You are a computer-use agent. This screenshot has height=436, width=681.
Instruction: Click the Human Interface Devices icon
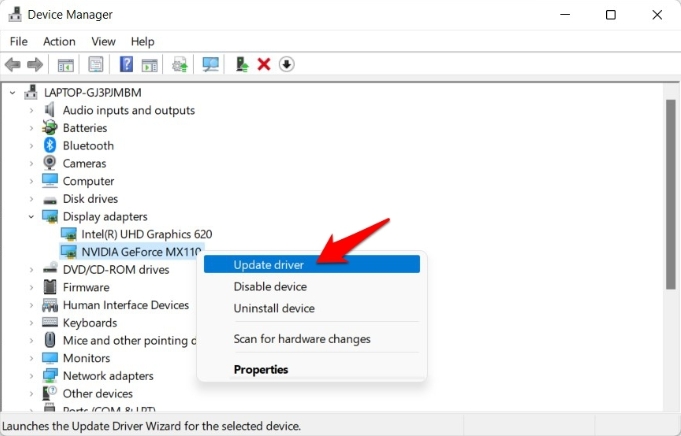pyautogui.click(x=50, y=305)
